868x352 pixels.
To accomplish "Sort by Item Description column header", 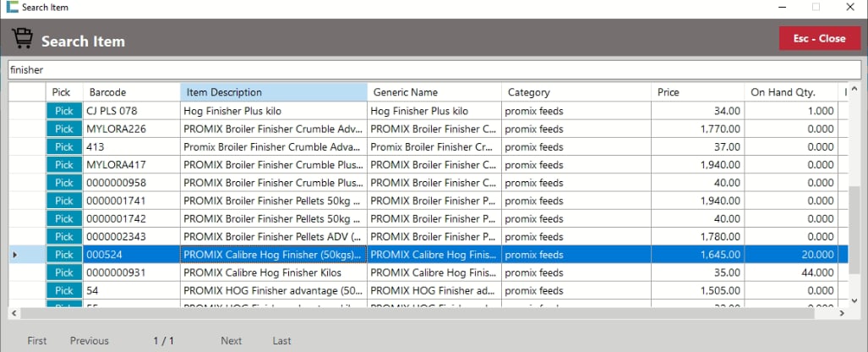I will 273,92.
